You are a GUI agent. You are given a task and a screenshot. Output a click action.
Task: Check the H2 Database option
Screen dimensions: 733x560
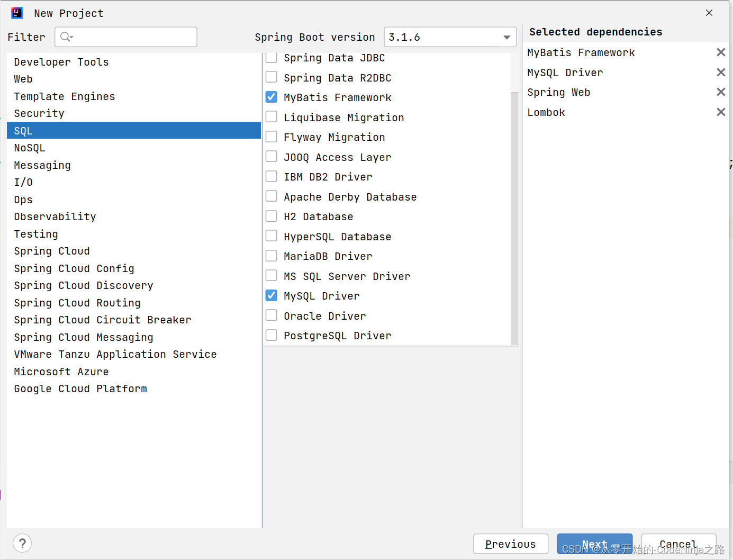click(x=272, y=215)
